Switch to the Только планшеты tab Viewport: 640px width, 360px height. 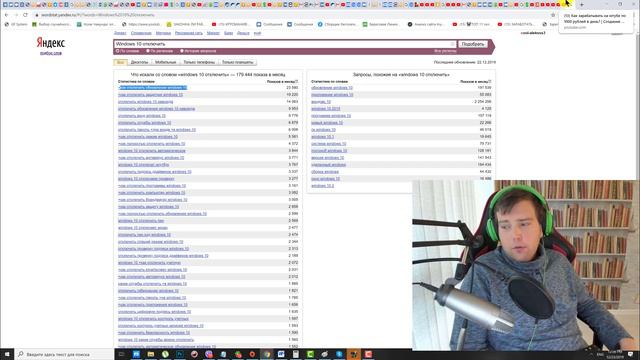point(238,62)
